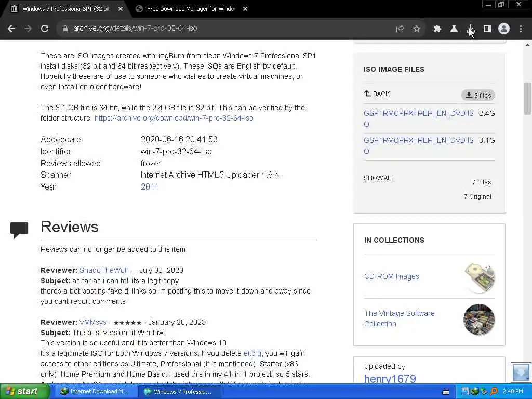532x399 pixels.
Task: Switch to Free Download Manager tab
Action: [x=190, y=9]
